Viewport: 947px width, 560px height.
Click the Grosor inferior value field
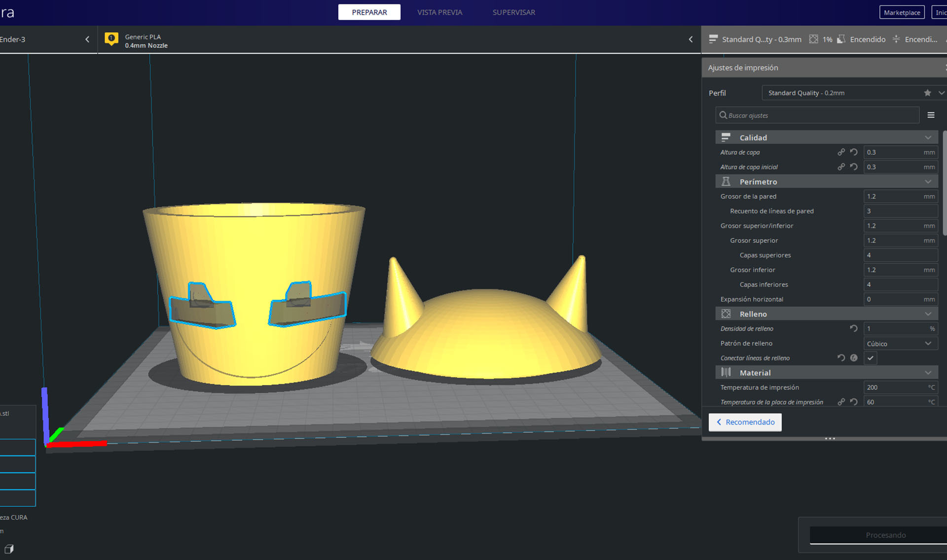901,270
